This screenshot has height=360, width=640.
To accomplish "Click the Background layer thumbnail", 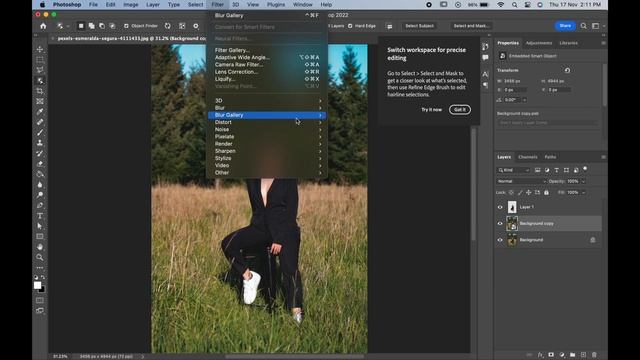I will (512, 240).
